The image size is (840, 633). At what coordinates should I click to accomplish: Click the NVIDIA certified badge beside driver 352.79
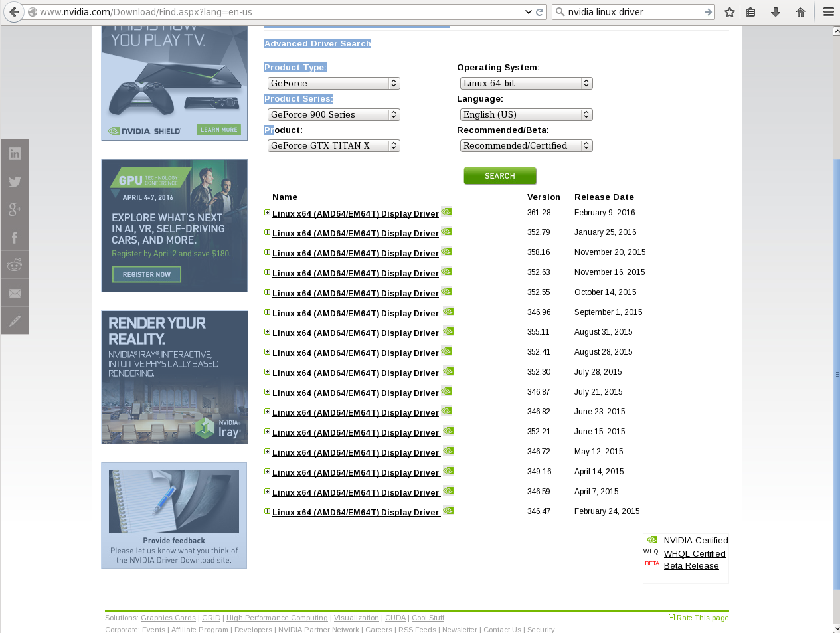pos(446,231)
